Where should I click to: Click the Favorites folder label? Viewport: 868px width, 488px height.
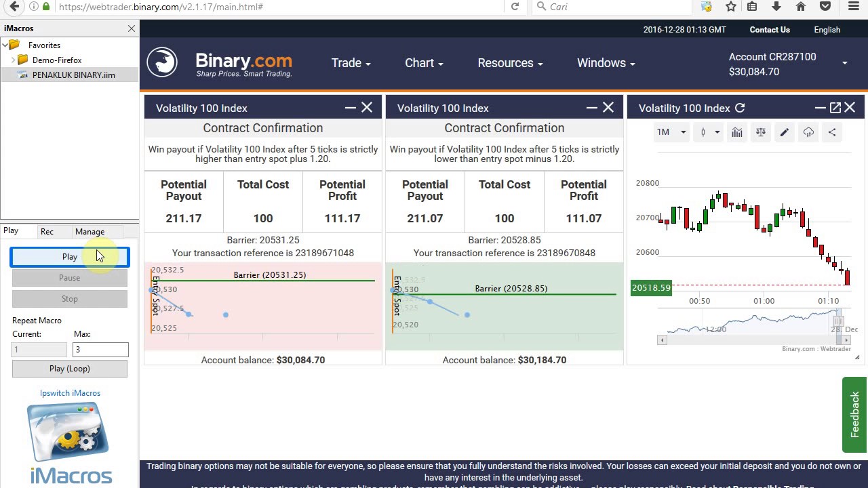(x=44, y=45)
